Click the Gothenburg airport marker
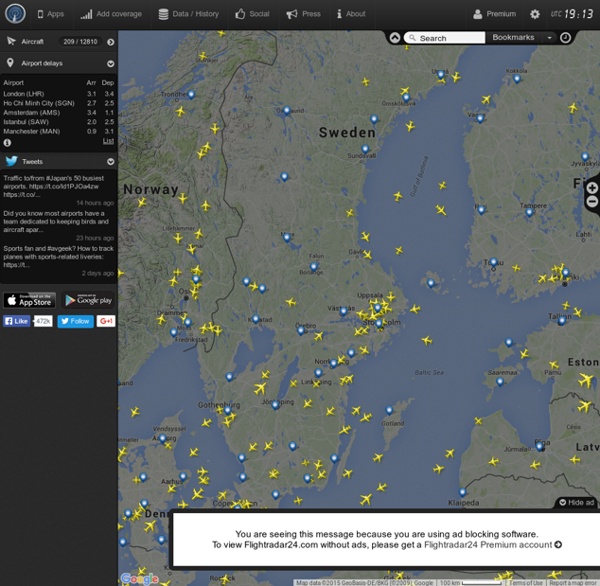The height and width of the screenshot is (586, 600). pos(227,411)
